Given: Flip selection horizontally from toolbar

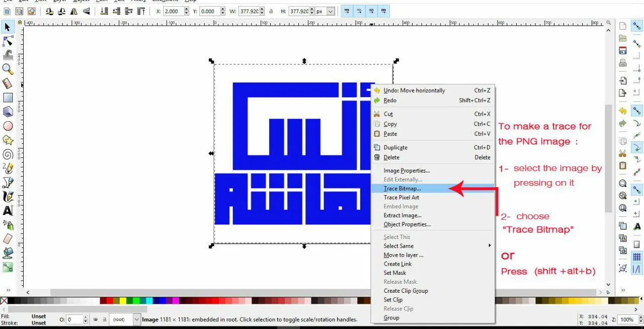Looking at the screenshot, I should 73,11.
